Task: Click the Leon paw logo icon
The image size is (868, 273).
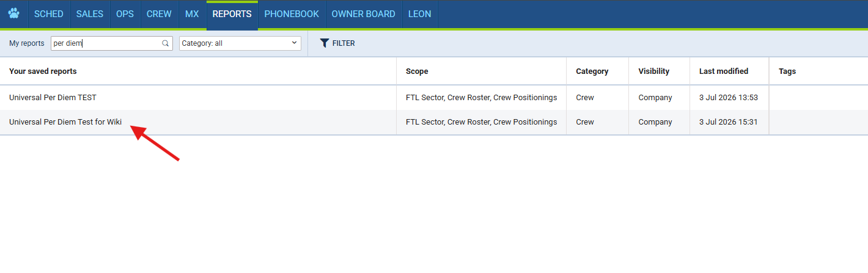Action: pyautogui.click(x=13, y=13)
